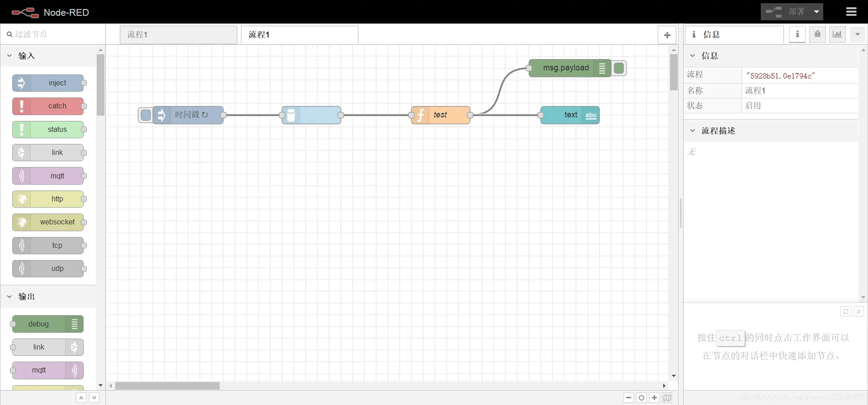
Task: Collapse the 输出 palette category
Action: pyautogui.click(x=10, y=296)
